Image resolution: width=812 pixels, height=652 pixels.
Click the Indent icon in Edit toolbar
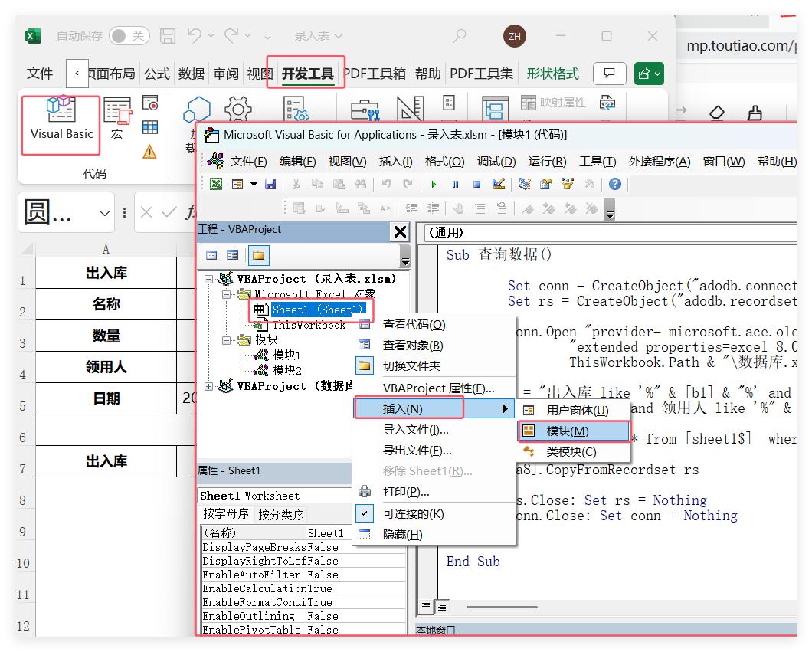pyautogui.click(x=411, y=208)
